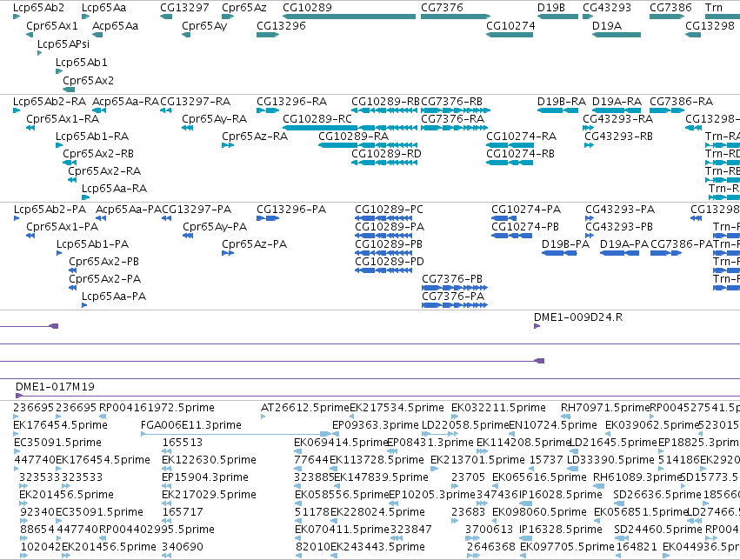Viewport: 740px width, 560px height.
Task: Open EST EK147839.5prime
Action: (337, 486)
